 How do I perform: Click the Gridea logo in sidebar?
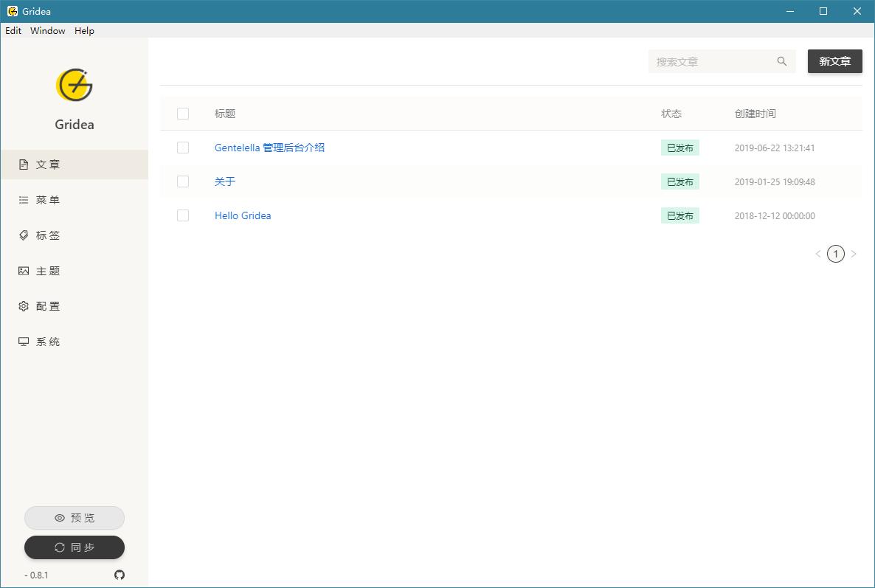coord(75,85)
